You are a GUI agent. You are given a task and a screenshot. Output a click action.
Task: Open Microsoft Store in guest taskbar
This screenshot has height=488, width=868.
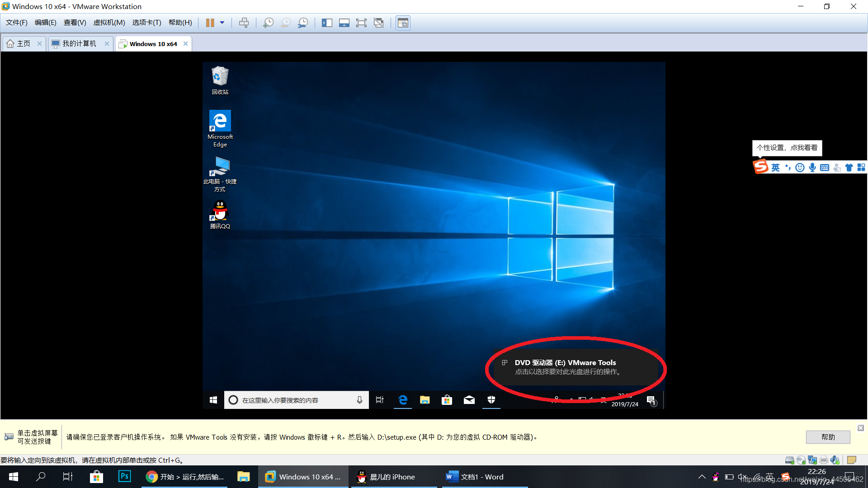tap(447, 400)
